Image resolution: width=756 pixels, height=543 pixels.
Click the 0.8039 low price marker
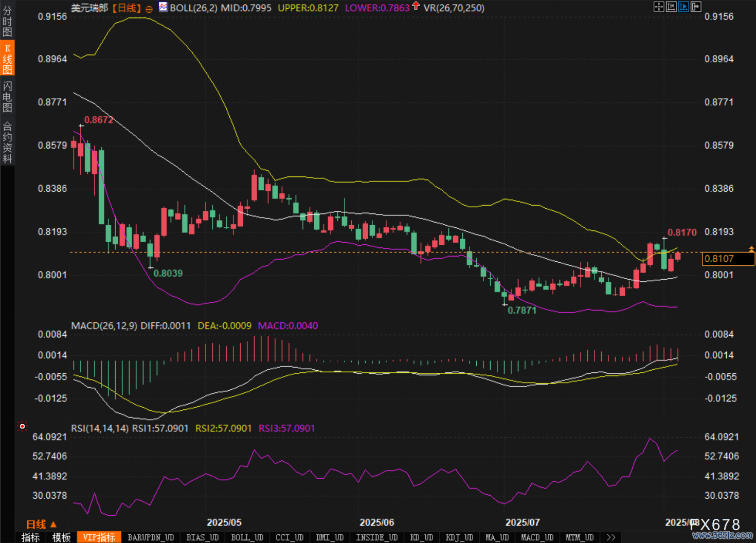[168, 273]
